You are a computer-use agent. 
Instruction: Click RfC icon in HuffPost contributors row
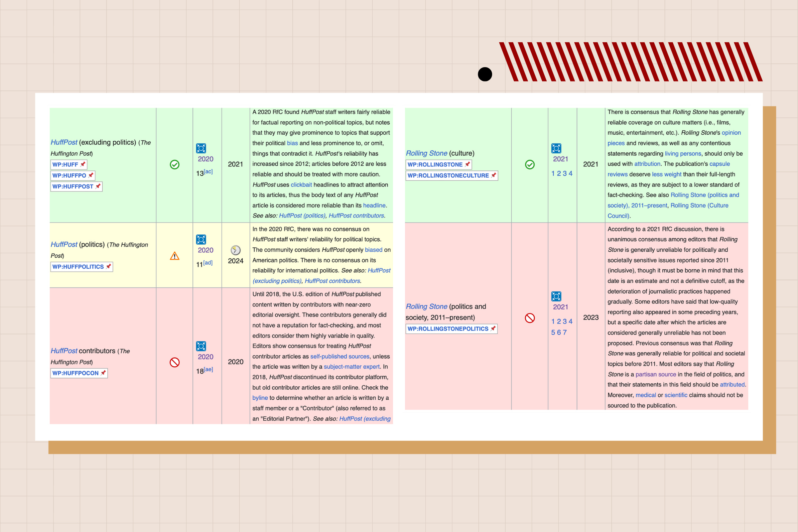(201, 346)
